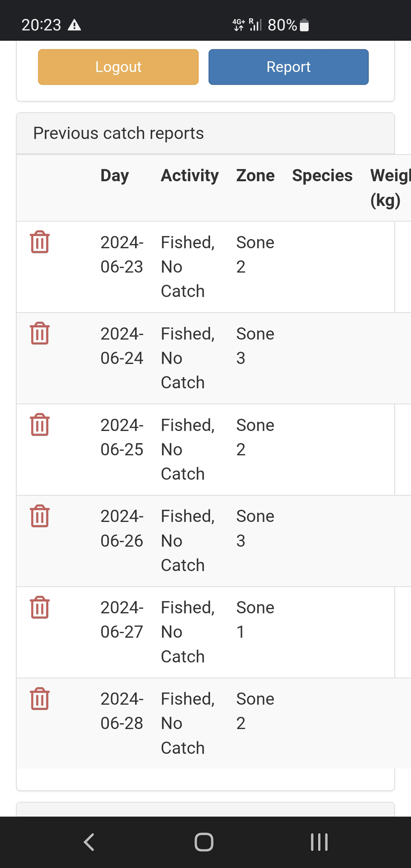The width and height of the screenshot is (411, 868).
Task: Select the Day column header
Action: click(115, 176)
